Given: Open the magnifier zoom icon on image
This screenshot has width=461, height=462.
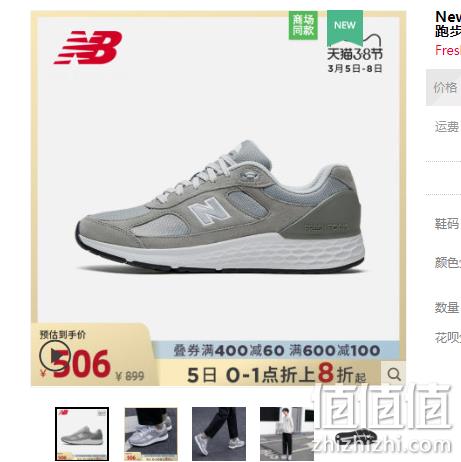Looking at the screenshot, I should point(394,374).
